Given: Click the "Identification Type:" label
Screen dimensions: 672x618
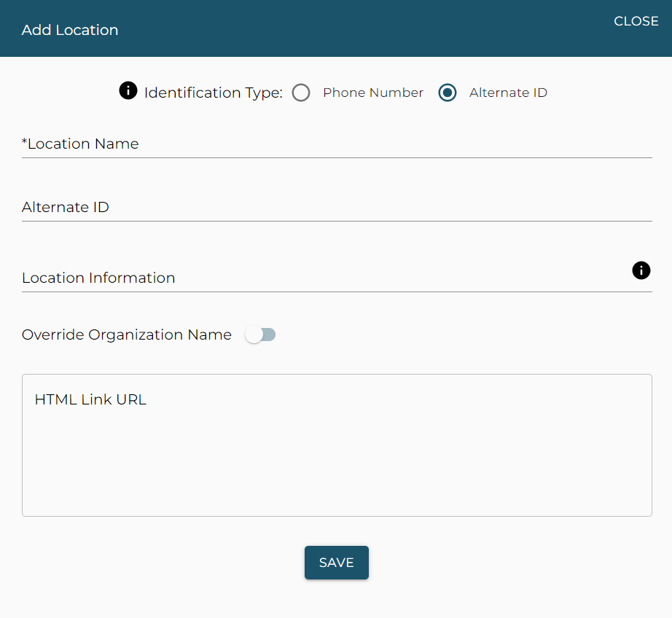Looking at the screenshot, I should coord(213,93).
